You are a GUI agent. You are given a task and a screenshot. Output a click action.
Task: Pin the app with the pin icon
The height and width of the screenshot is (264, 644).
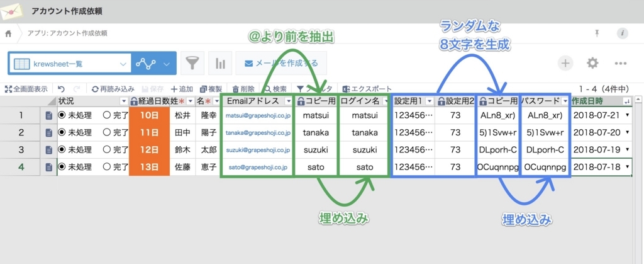pos(597,33)
